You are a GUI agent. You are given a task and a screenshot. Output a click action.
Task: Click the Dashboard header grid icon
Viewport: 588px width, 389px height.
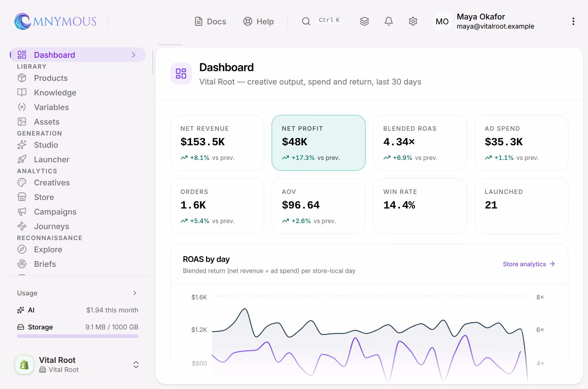(x=181, y=74)
